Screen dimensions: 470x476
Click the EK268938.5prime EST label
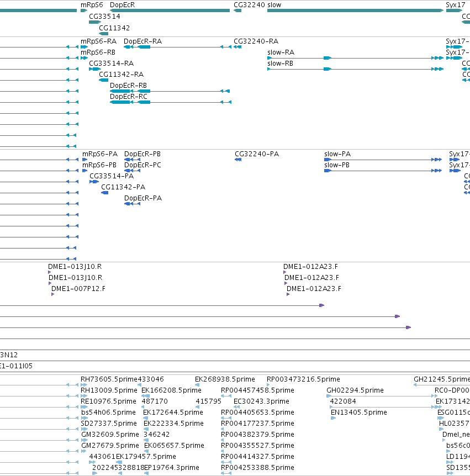click(x=225, y=379)
